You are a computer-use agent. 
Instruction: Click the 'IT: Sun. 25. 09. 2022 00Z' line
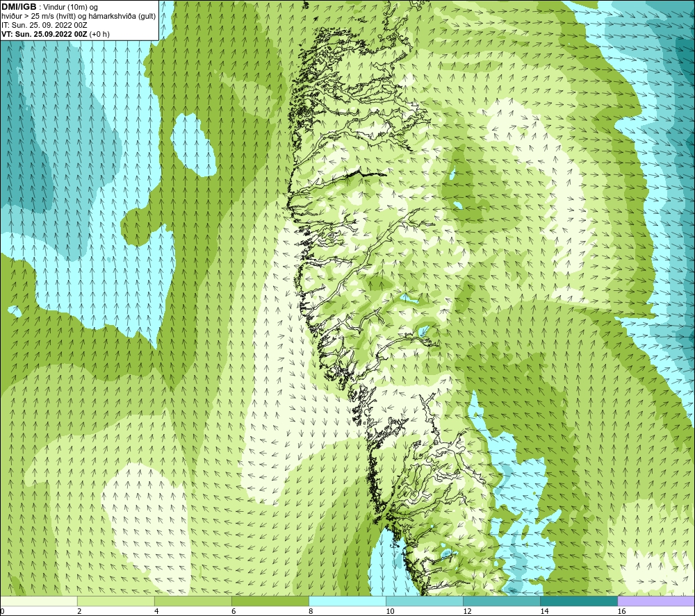coord(44,25)
